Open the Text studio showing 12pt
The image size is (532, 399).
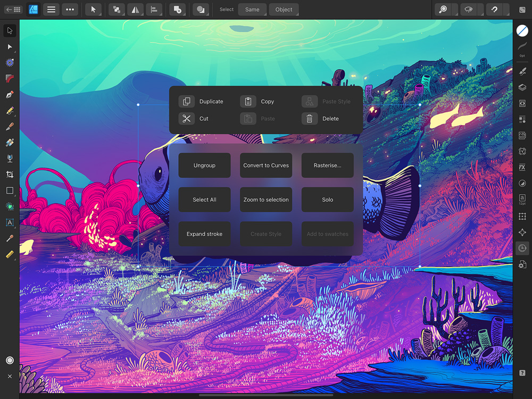(522, 199)
